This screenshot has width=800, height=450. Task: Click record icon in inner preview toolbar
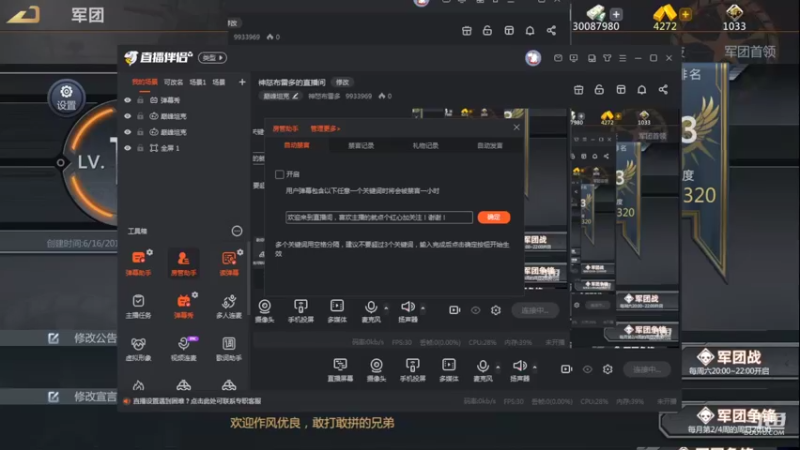[455, 310]
